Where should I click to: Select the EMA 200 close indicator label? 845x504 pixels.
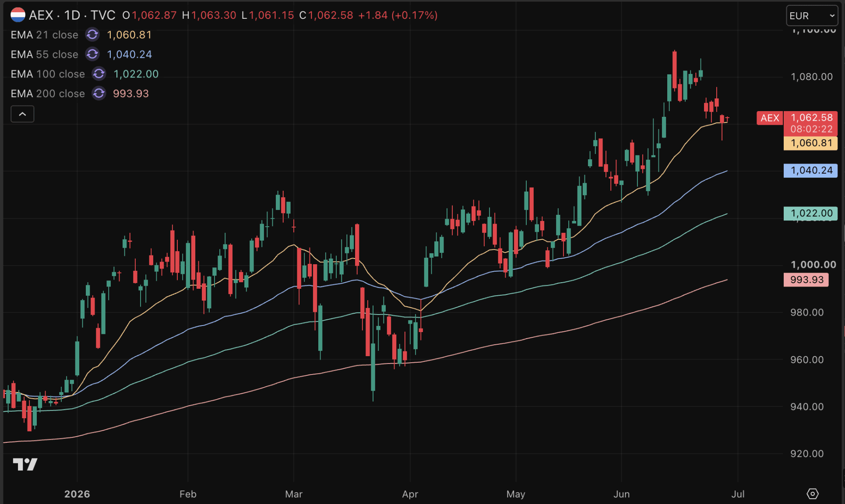click(48, 94)
